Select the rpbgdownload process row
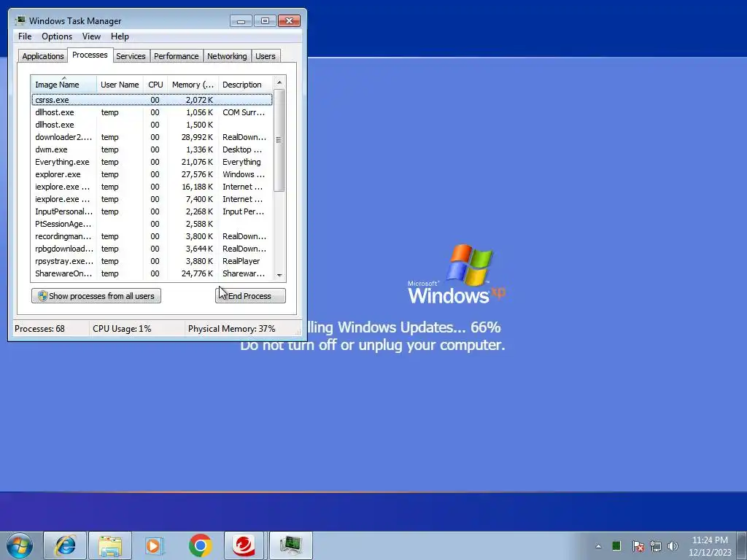The height and width of the screenshot is (560, 747). pyautogui.click(x=152, y=249)
